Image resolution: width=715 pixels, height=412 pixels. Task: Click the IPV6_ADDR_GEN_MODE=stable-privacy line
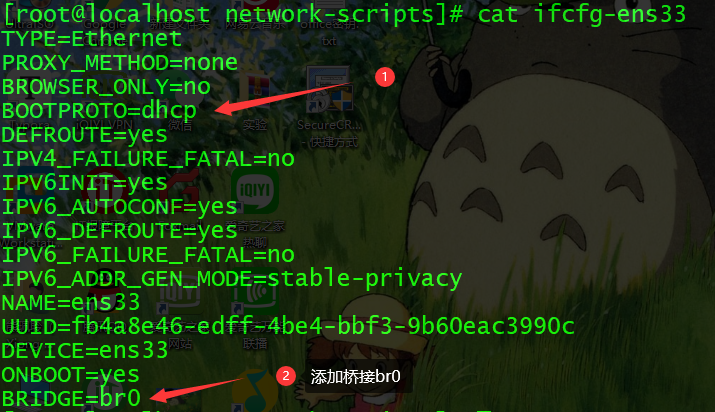pos(232,278)
